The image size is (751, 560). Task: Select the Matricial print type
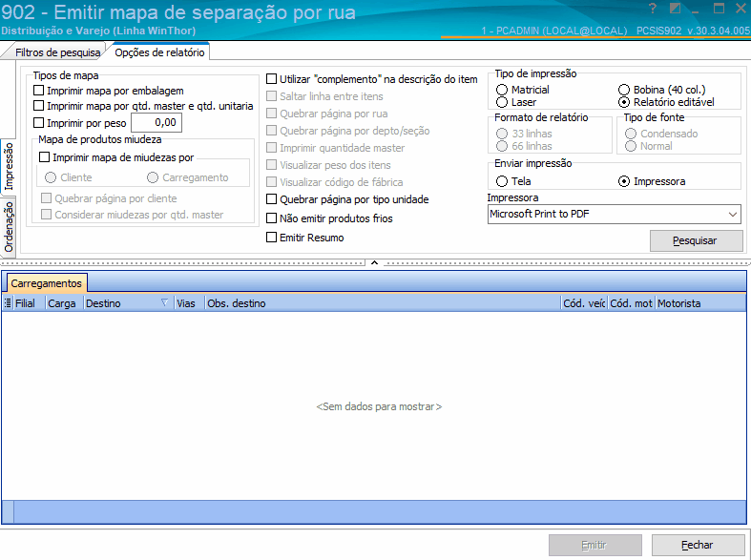tap(502, 90)
